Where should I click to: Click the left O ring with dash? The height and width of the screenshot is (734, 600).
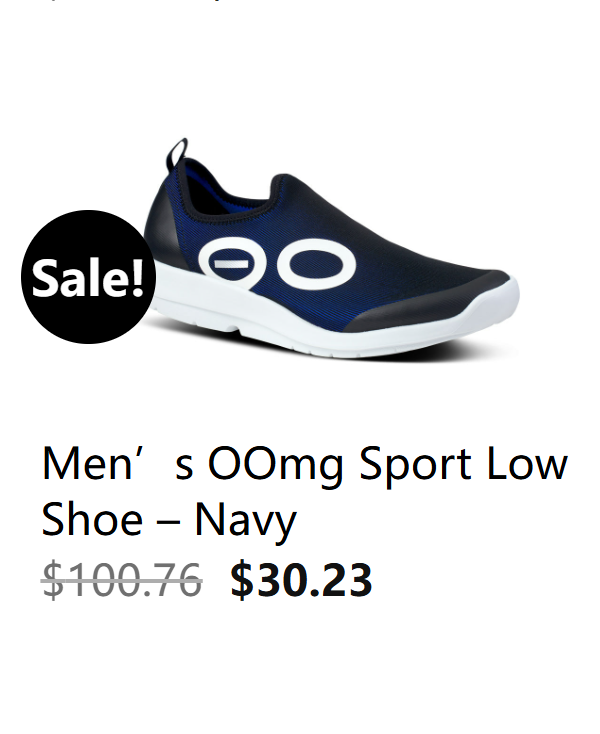pos(234,264)
